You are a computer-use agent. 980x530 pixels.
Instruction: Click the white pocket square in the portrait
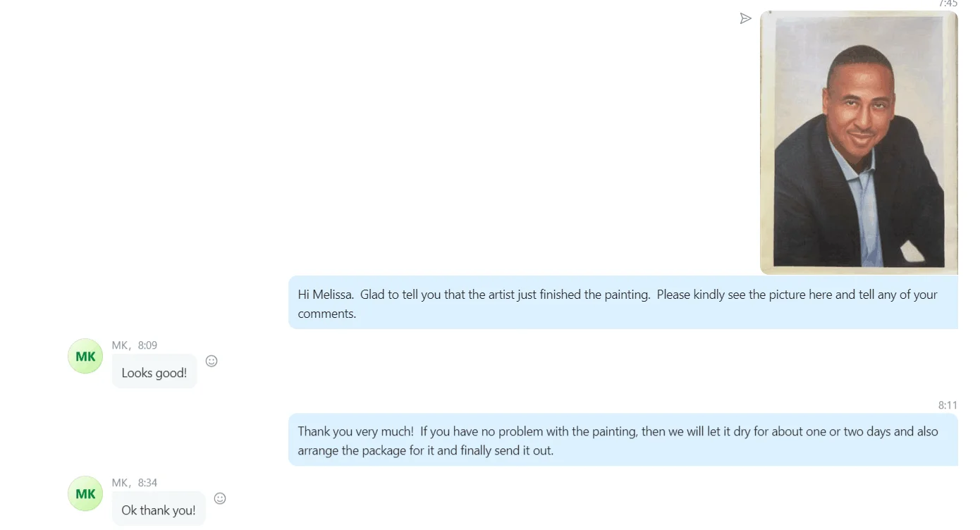(x=912, y=251)
